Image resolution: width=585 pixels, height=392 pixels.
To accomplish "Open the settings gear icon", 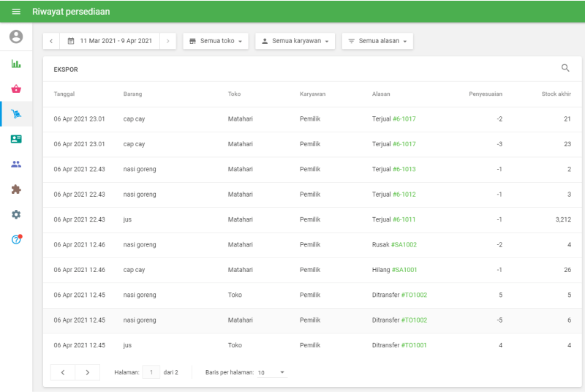I will (16, 214).
